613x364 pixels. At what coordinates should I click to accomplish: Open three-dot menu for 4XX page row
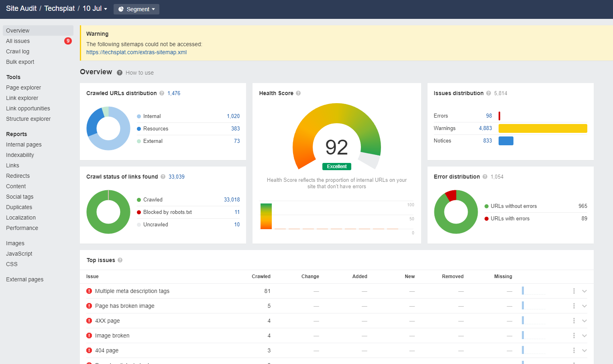pos(574,321)
